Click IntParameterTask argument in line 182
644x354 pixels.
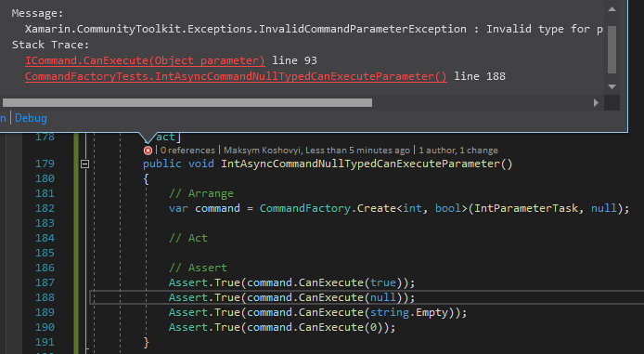(526, 208)
